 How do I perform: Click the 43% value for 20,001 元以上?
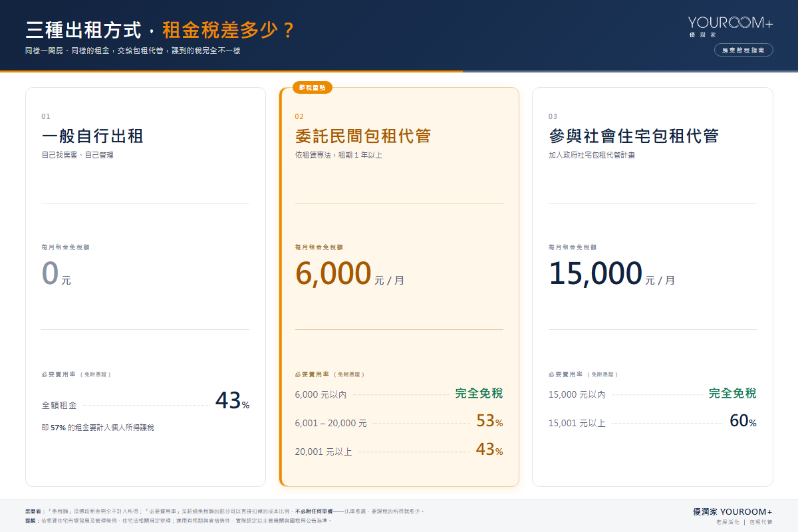(x=489, y=450)
